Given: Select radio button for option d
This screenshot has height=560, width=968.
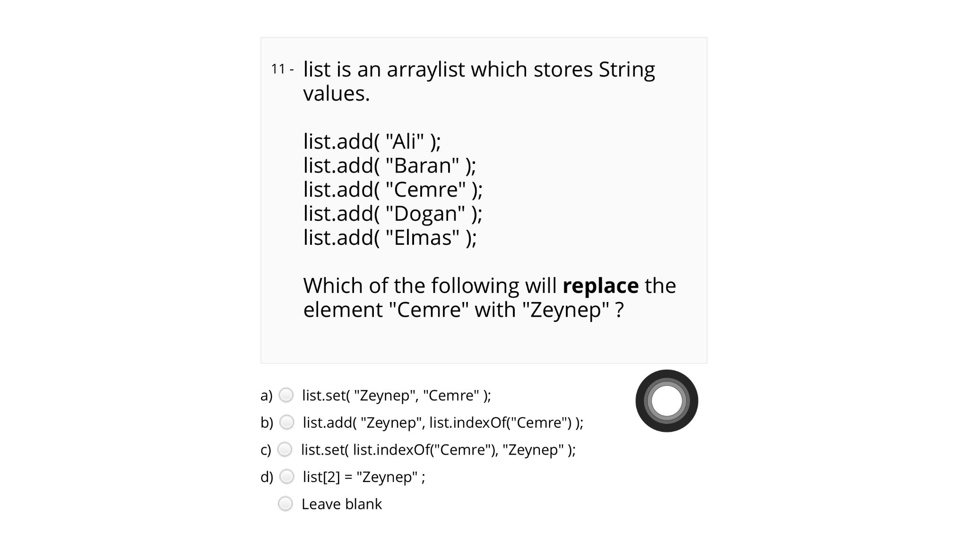Looking at the screenshot, I should [286, 477].
